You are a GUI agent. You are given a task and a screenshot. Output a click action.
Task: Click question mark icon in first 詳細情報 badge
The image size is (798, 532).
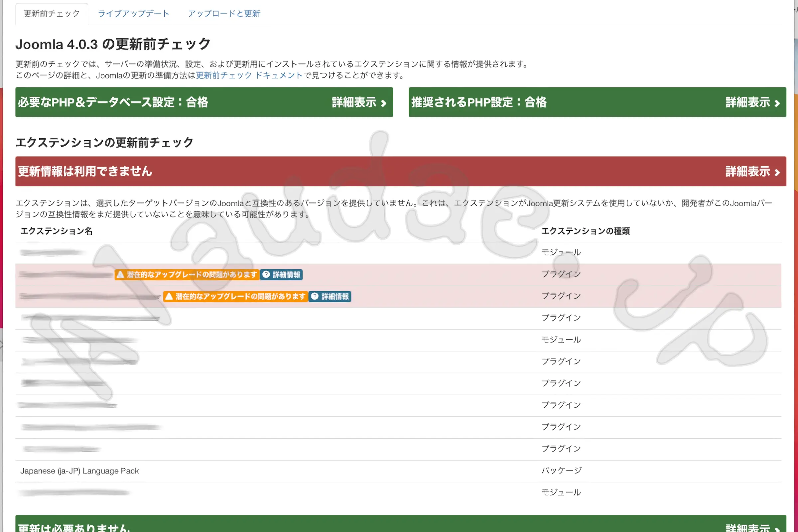[x=266, y=275]
